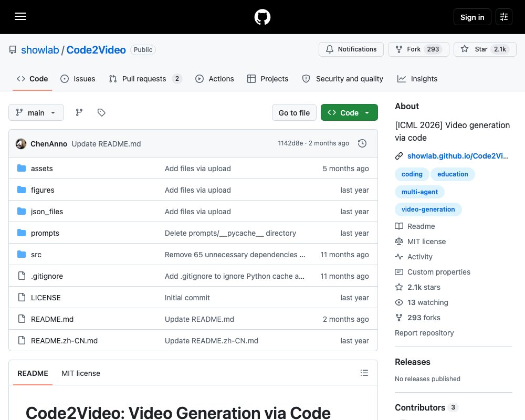Expand the main branch dropdown
The height and width of the screenshot is (420, 525).
pyautogui.click(x=36, y=112)
